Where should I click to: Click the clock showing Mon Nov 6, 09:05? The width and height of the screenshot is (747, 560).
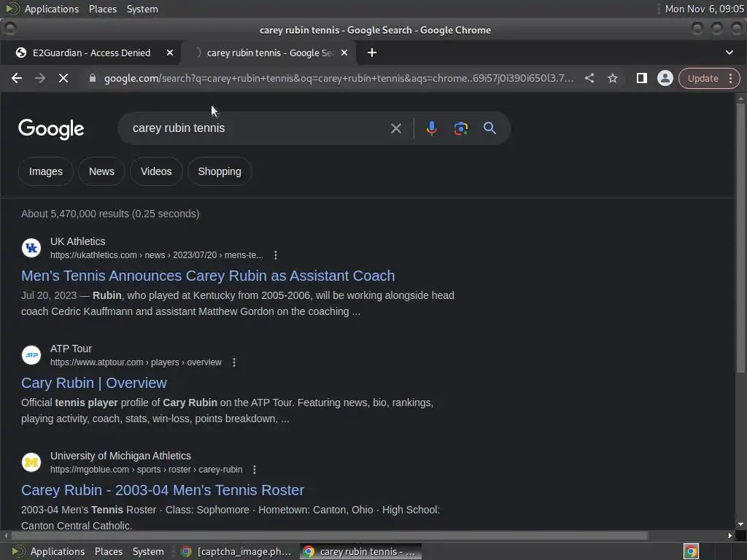tap(704, 9)
